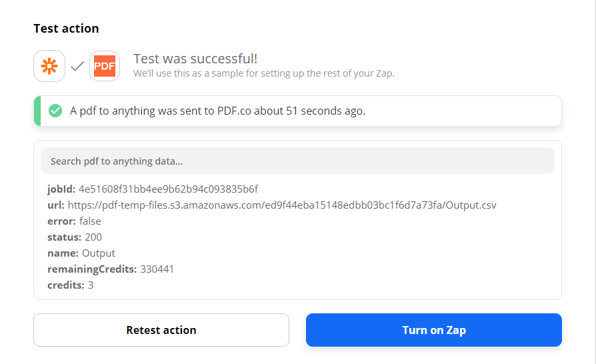
Task: Open the amazonaws Output.csv URL value
Action: click(282, 205)
